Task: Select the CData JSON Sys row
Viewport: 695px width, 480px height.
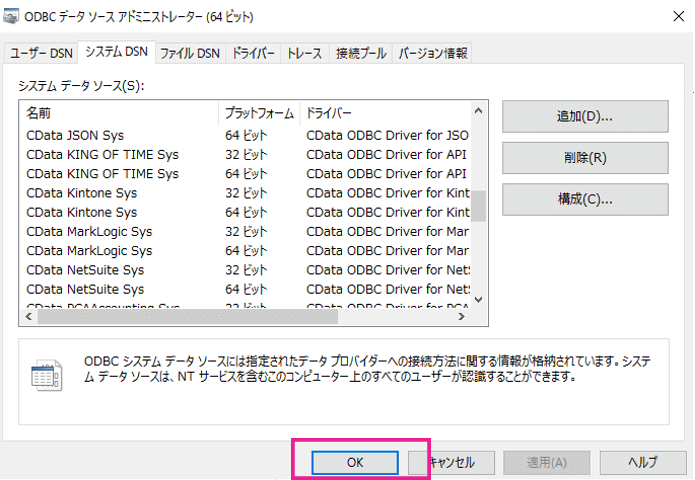Action: click(245, 135)
